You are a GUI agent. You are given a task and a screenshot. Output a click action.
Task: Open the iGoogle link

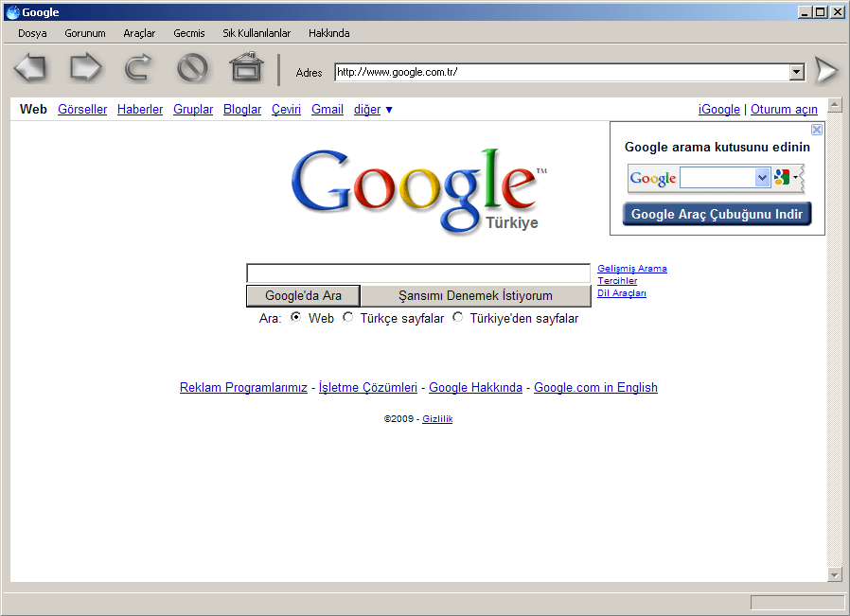[718, 110]
